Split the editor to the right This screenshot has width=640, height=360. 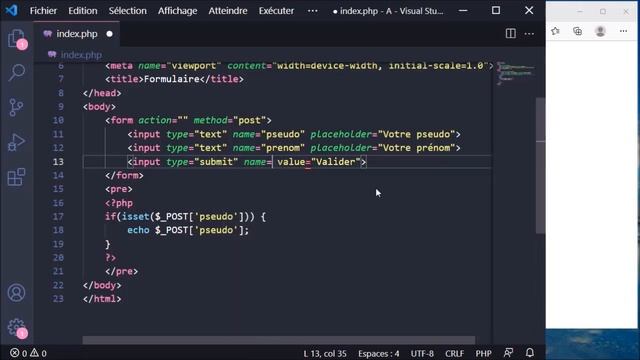(510, 33)
